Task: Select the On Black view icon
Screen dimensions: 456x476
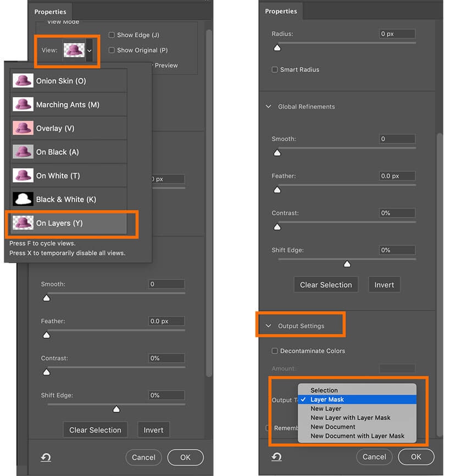Action: pos(23,152)
